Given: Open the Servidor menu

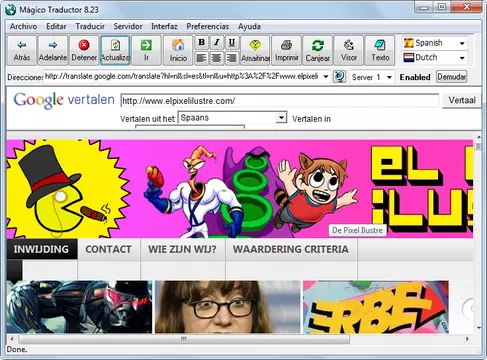Looking at the screenshot, I should (128, 26).
